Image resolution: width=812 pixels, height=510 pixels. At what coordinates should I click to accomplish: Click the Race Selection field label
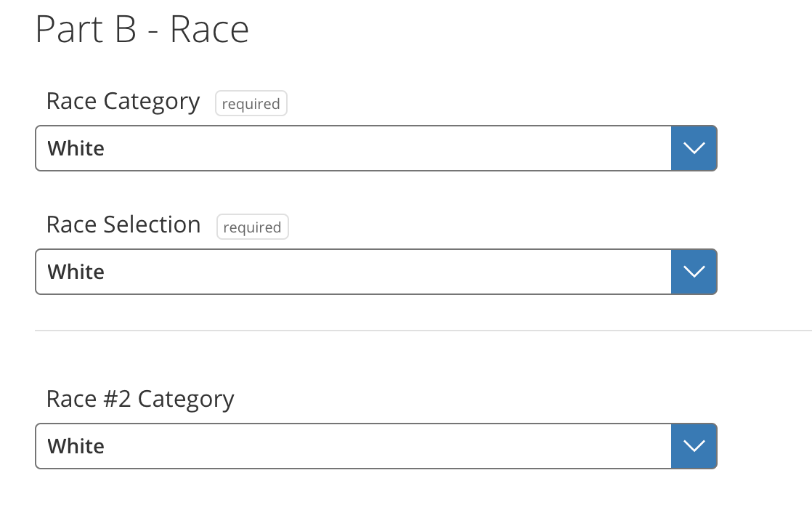(123, 224)
